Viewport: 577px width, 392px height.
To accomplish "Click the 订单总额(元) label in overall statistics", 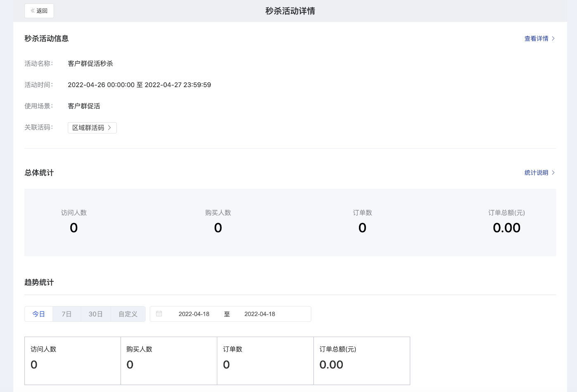I will tap(507, 213).
